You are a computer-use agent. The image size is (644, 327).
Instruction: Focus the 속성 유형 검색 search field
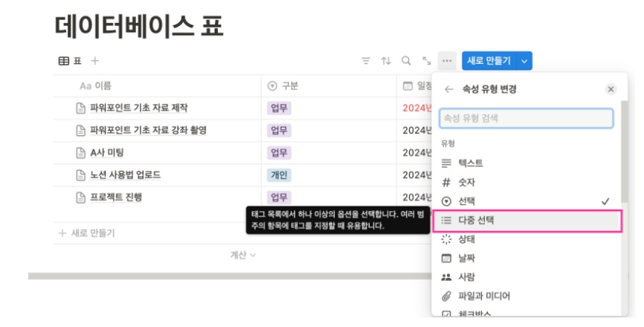[x=526, y=118]
